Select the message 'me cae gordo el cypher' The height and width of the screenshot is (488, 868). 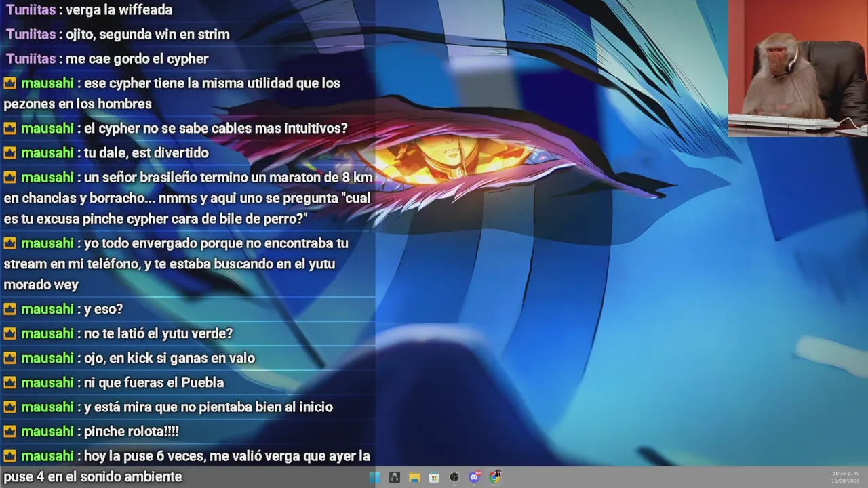(137, 59)
